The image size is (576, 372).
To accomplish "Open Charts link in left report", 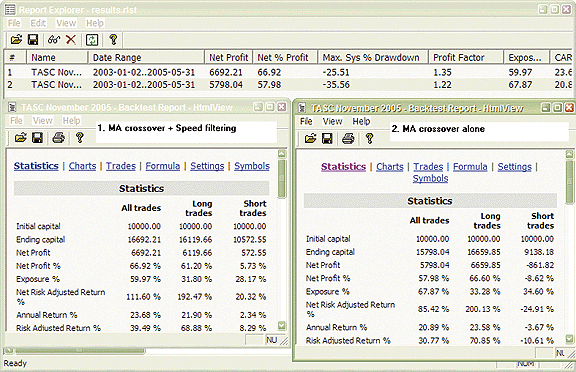I will 82,166.
